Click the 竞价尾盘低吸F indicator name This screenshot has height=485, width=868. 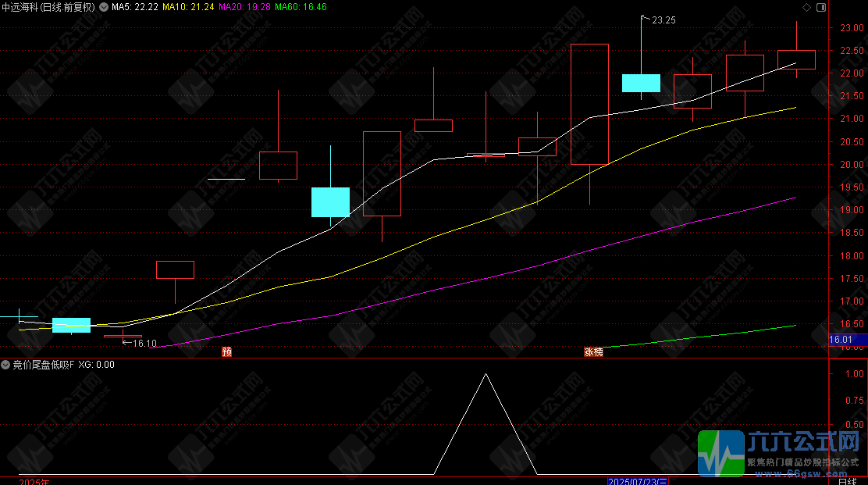pos(43,364)
